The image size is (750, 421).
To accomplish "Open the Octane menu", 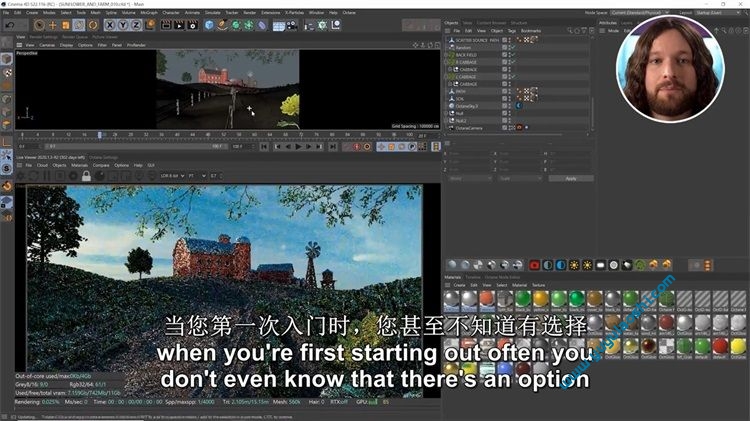I will (x=349, y=13).
